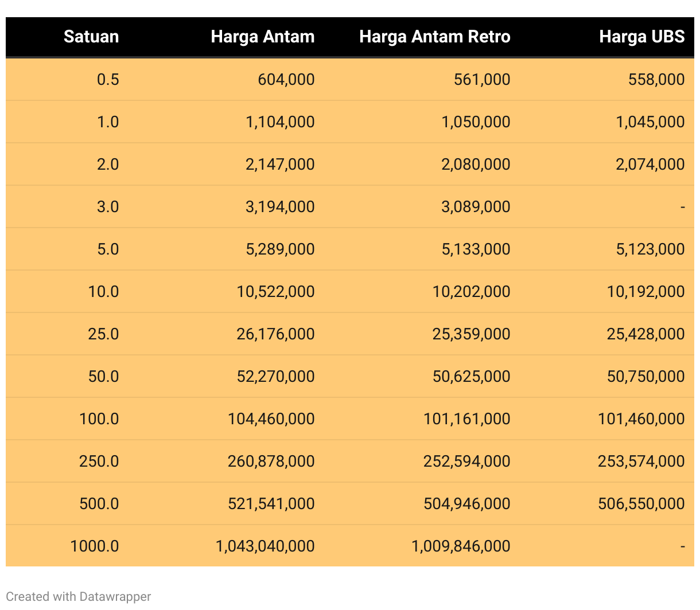Select the Antam Retro price 10,202,000
This screenshot has height=610, width=700.
click(x=471, y=291)
